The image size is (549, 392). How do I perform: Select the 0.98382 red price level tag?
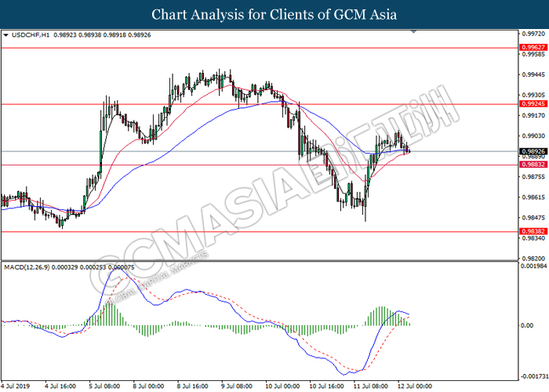point(533,232)
